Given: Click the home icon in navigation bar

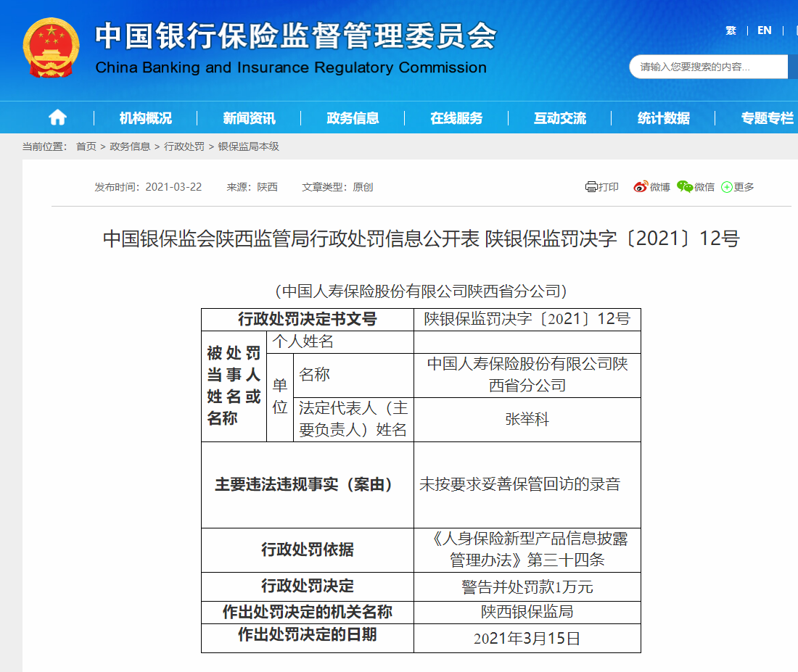Looking at the screenshot, I should pyautogui.click(x=57, y=117).
